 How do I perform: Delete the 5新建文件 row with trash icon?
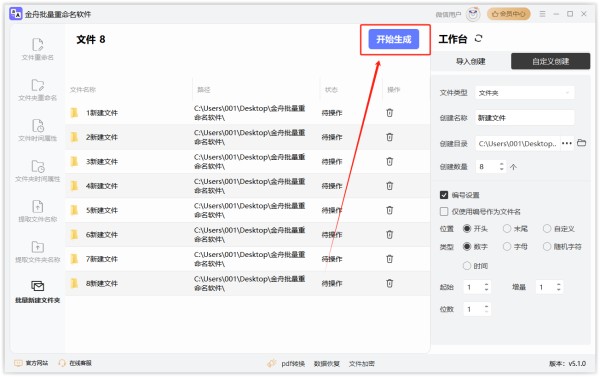point(390,210)
